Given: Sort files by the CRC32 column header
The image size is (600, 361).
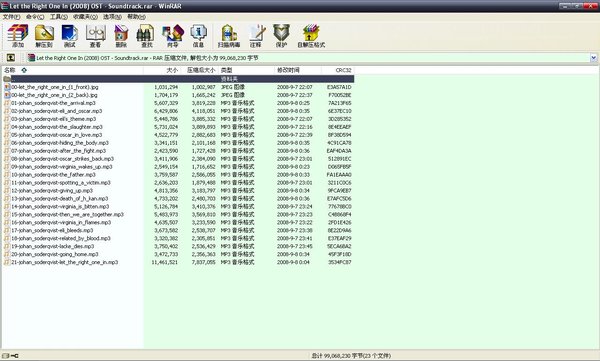Looking at the screenshot, I should click(x=338, y=70).
